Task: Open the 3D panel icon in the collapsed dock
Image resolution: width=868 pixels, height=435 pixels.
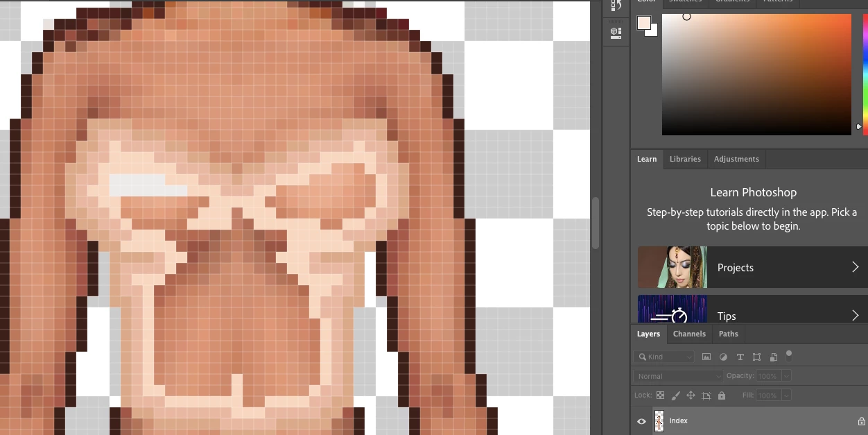Action: click(x=616, y=32)
